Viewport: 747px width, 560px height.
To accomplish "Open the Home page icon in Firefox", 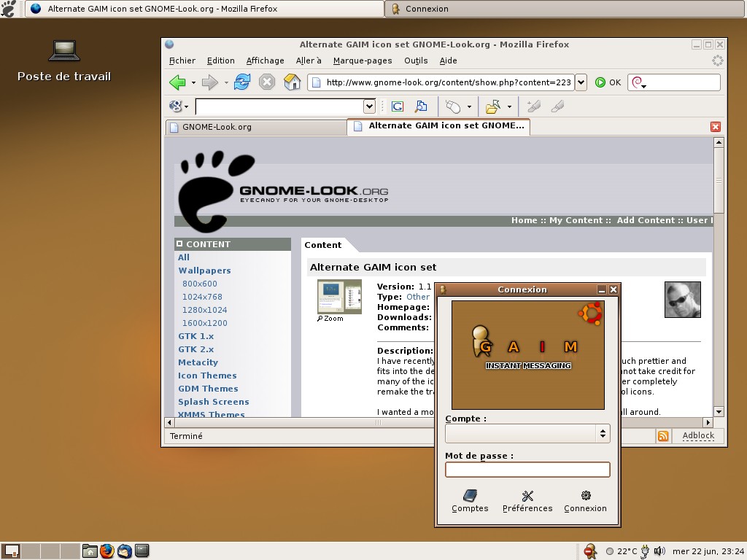I will tap(292, 82).
